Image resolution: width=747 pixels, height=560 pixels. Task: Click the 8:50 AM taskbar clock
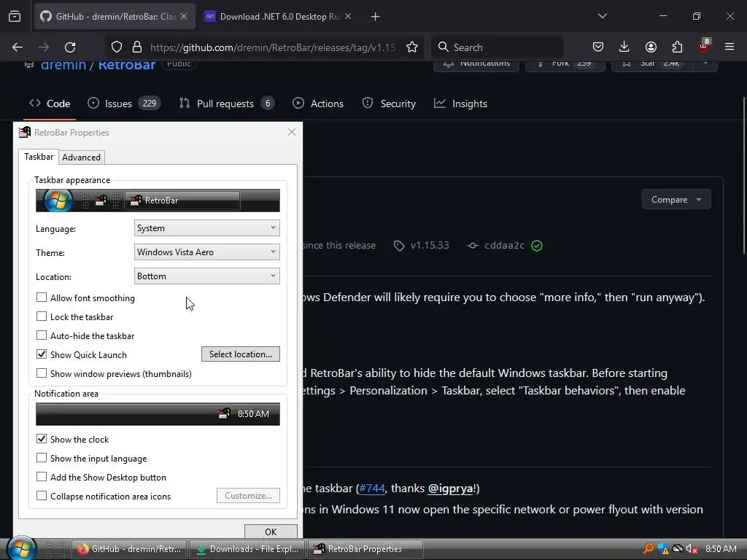[721, 549]
